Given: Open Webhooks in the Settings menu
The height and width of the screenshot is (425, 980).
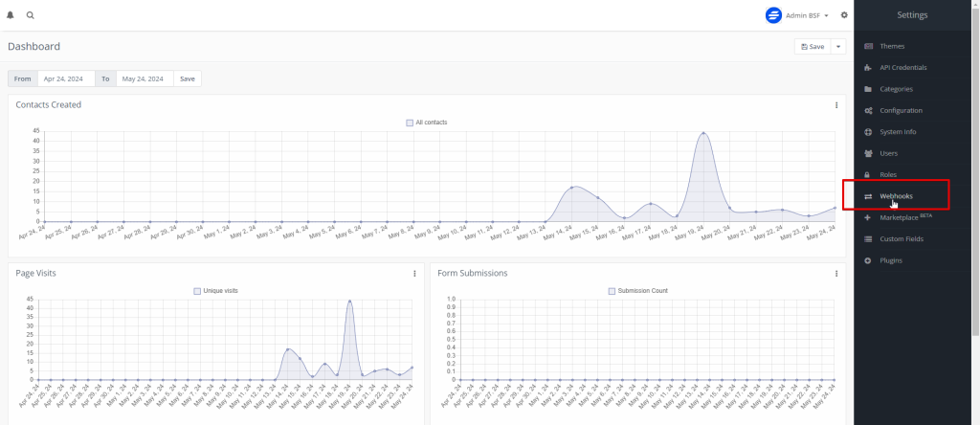Looking at the screenshot, I should 896,196.
